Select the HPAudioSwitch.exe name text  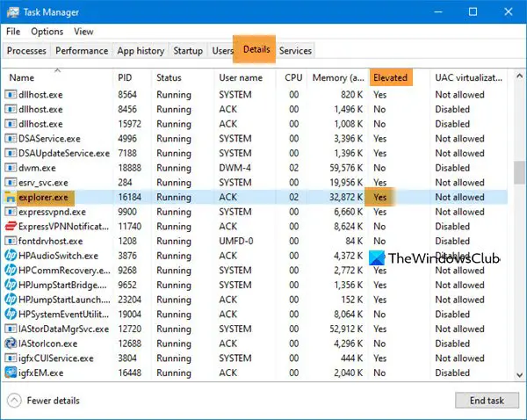59,256
